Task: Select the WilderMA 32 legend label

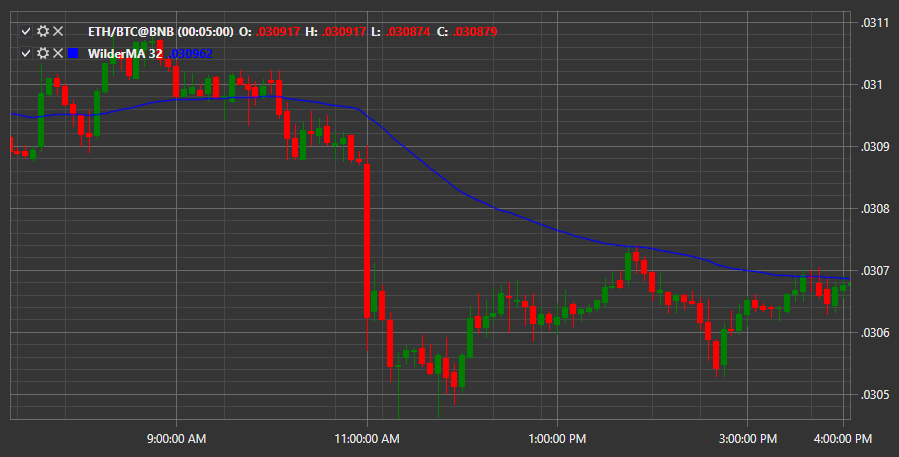Action: tap(125, 53)
